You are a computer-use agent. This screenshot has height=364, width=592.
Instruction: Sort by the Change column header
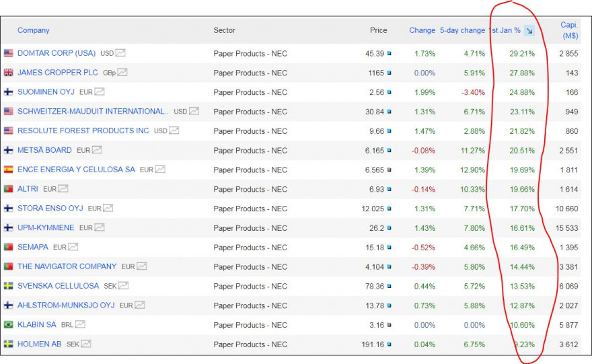[422, 30]
